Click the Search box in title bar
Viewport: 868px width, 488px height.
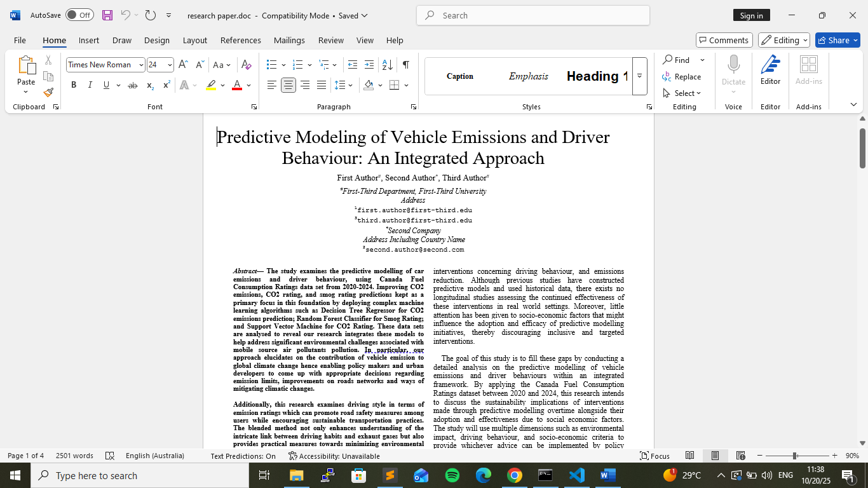[x=532, y=15]
